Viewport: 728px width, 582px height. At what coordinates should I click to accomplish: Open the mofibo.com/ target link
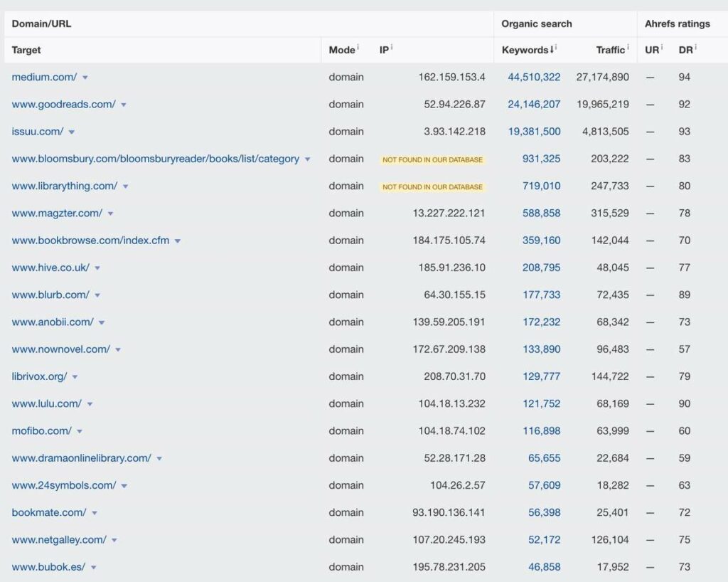(x=42, y=431)
